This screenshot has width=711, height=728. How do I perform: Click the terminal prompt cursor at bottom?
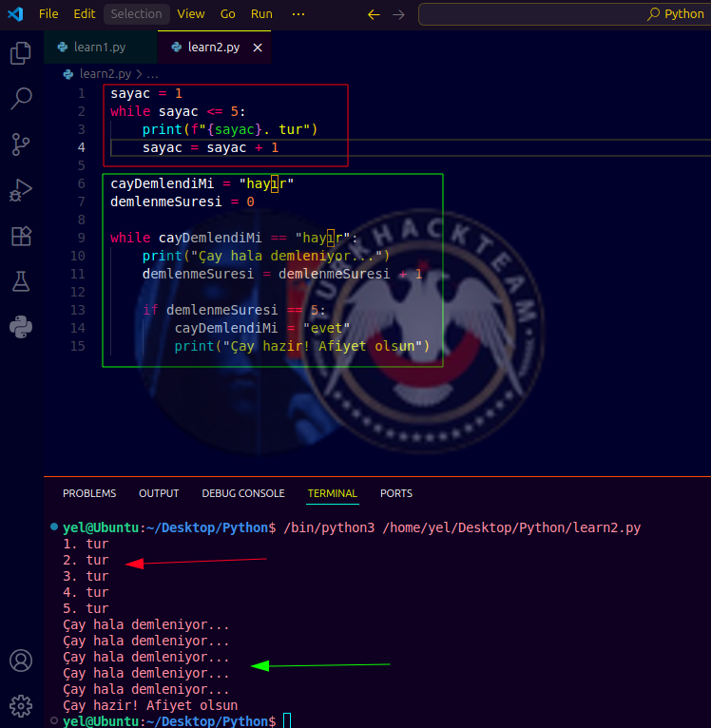287,720
